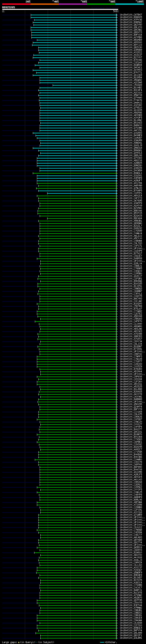
Task: Select hit label UniRef100_Q3M9D9
Action: 131,50
